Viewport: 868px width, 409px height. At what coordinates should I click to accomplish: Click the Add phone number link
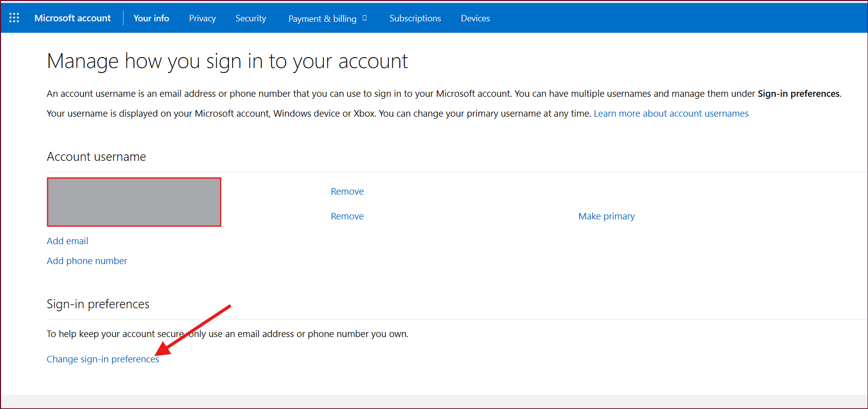(87, 261)
